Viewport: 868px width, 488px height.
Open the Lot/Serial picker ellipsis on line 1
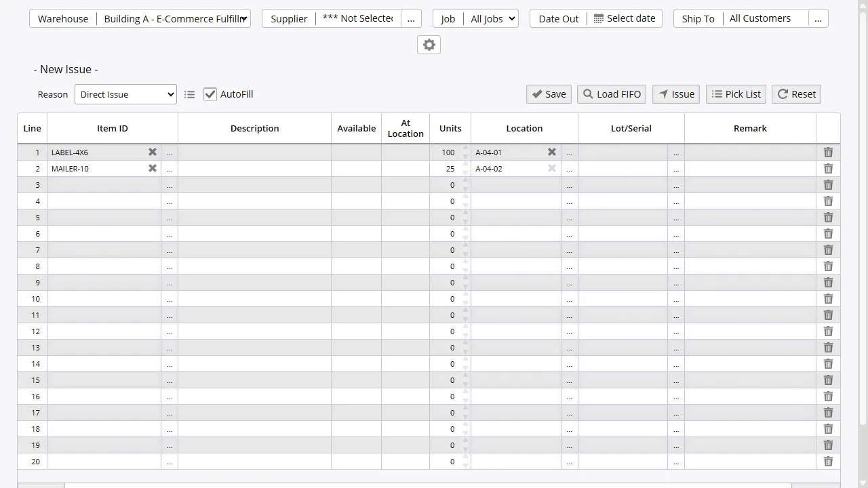676,152
